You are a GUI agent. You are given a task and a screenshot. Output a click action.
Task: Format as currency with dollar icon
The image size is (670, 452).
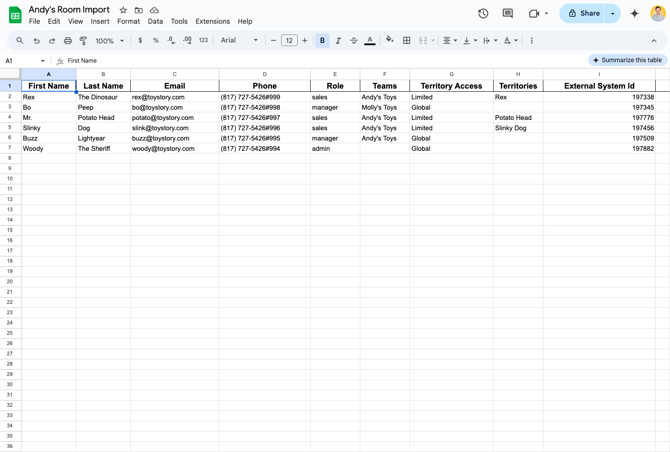tap(140, 41)
